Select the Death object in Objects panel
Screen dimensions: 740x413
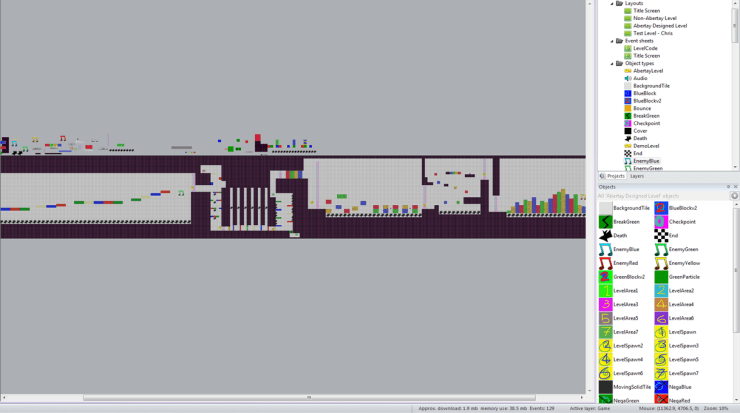click(613, 235)
